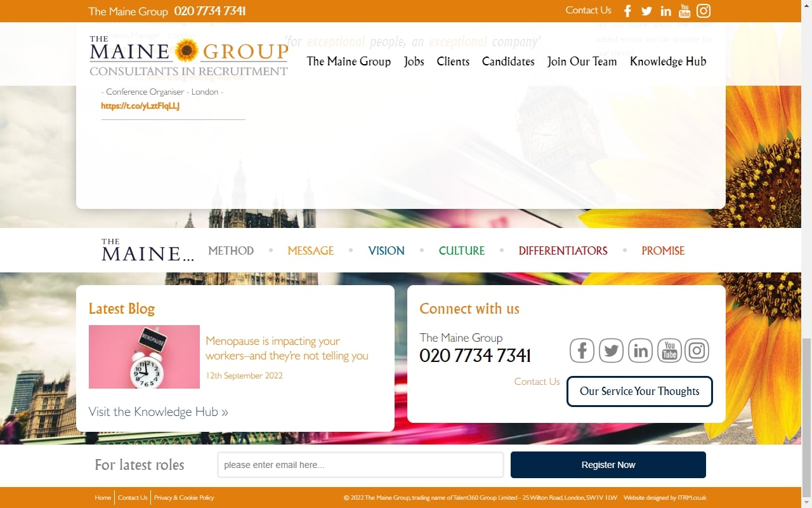Click Our Service Your Thoughts button
Viewport: 812px width, 508px height.
tap(639, 391)
